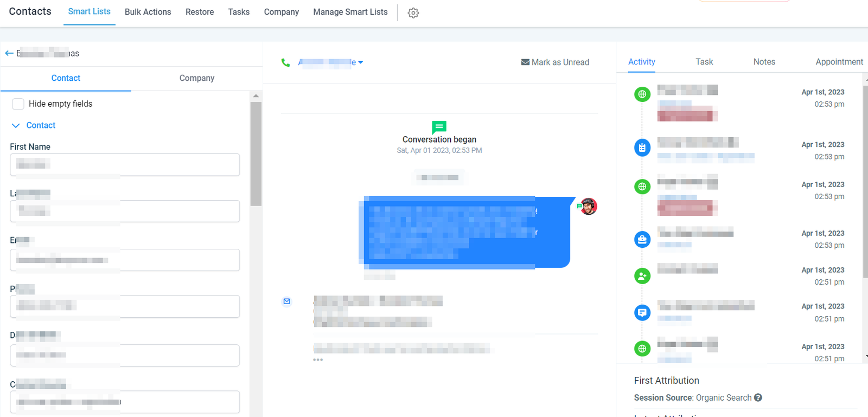Click the contact fields panel scrollbar

256,154
